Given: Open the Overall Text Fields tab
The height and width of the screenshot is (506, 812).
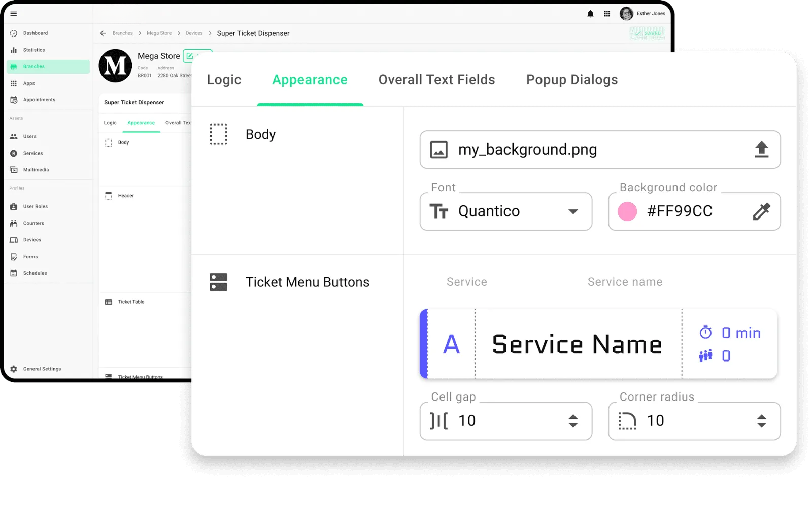Looking at the screenshot, I should [x=436, y=80].
